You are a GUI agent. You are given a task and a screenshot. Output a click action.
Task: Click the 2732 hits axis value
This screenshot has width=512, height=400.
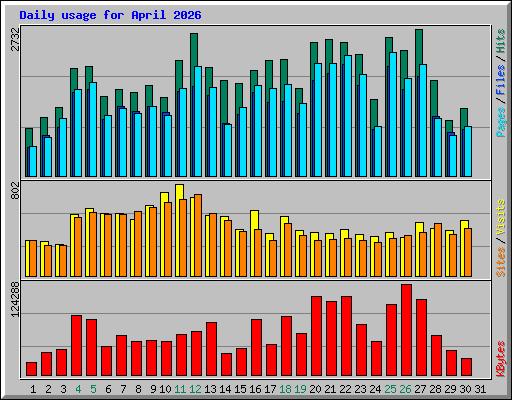(15, 39)
